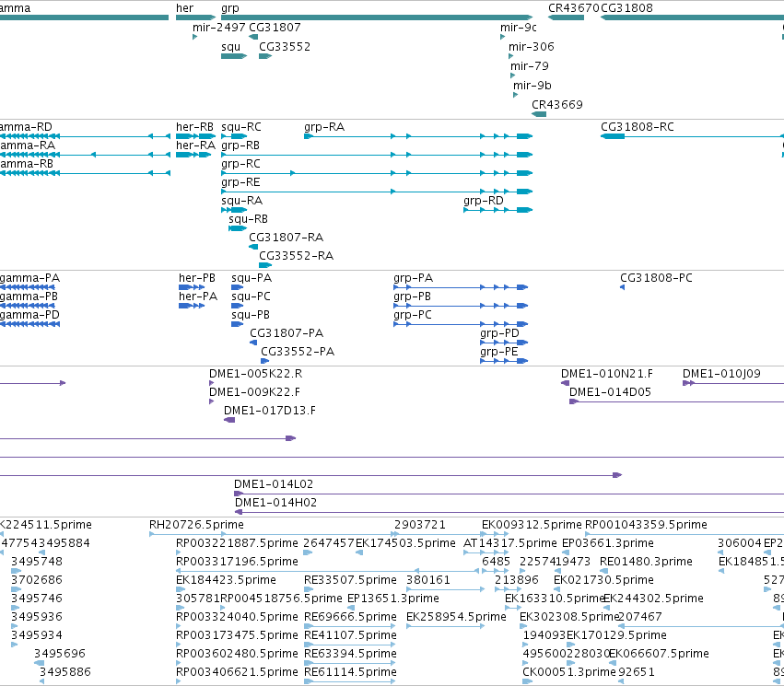This screenshot has height=686, width=784.
Task: Click the DME1-017D13.F clone label
Action: point(270,411)
